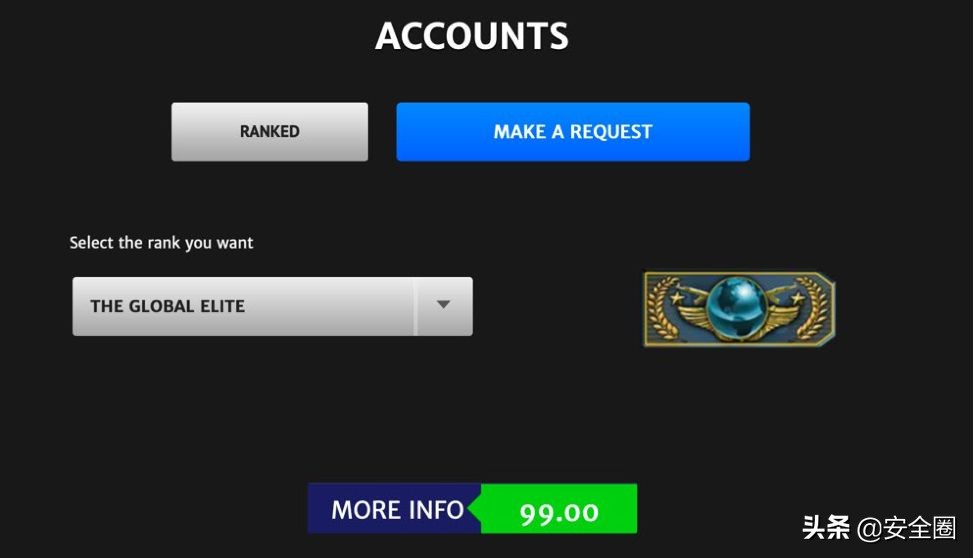The height and width of the screenshot is (558, 974).
Task: Select the right gold star on badge
Action: [x=798, y=298]
